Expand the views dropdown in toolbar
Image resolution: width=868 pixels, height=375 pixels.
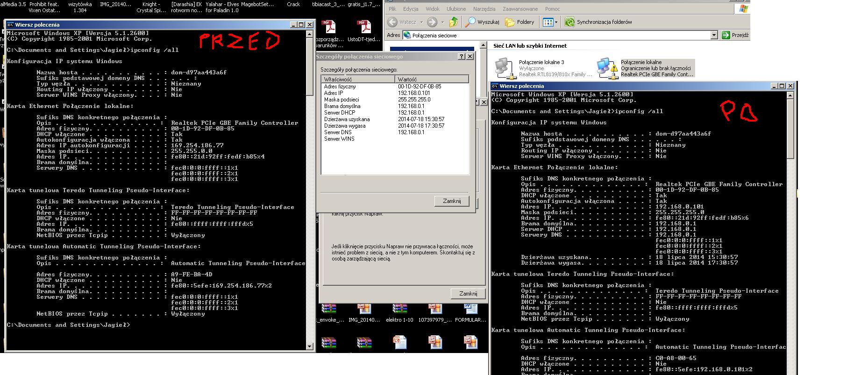click(556, 22)
